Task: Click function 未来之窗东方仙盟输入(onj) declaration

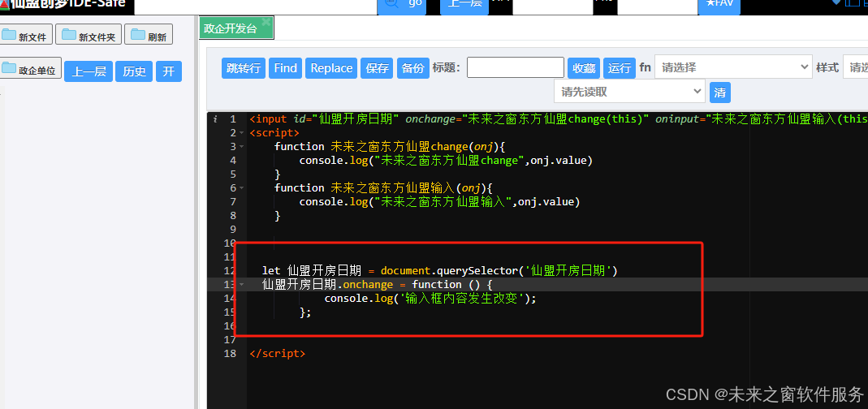Action: 383,188
